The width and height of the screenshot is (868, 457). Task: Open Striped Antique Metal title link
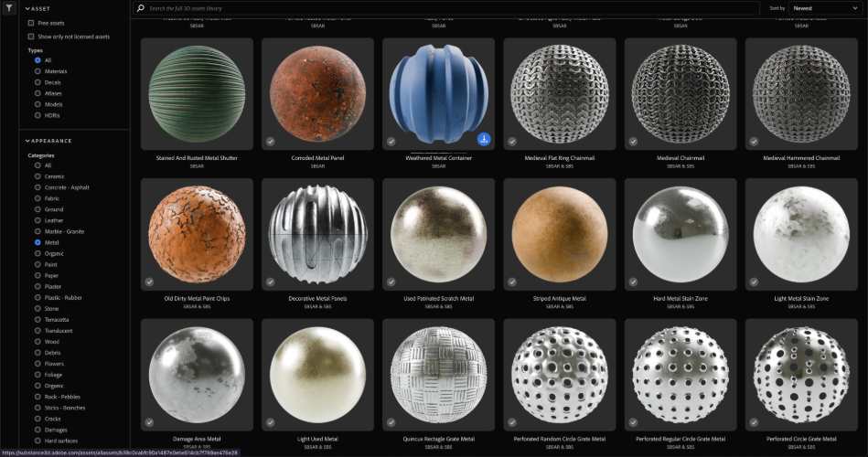click(560, 299)
